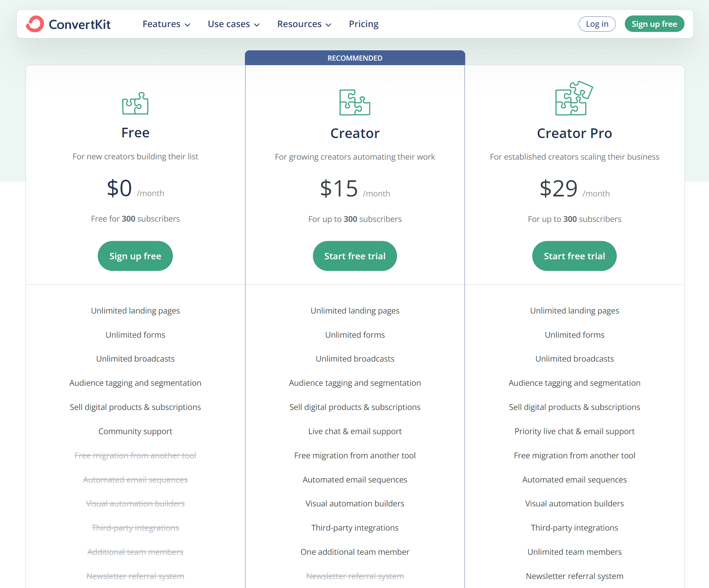Click the $0 price
The height and width of the screenshot is (588, 709).
(119, 188)
